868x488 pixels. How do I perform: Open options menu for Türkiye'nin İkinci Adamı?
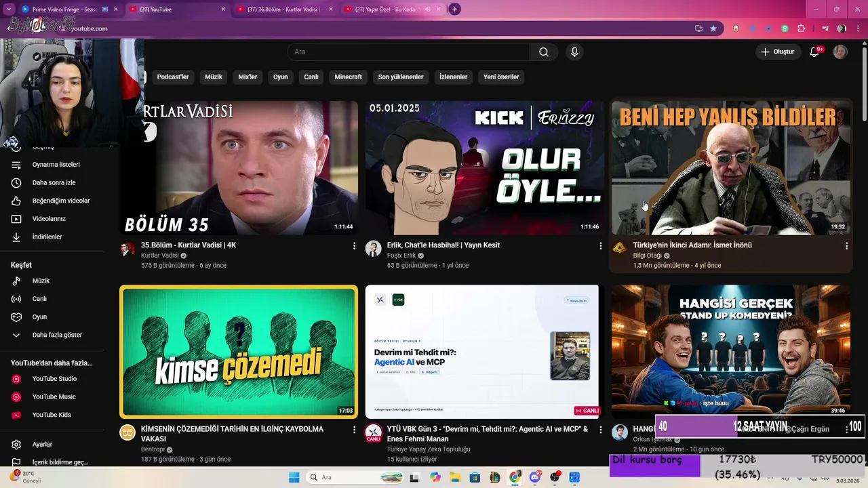pos(846,246)
